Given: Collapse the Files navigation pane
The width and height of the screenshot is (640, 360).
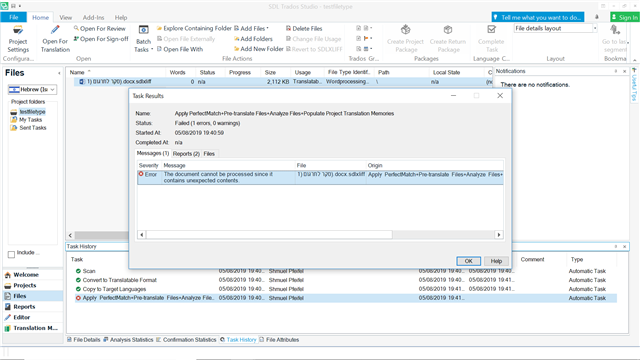Looking at the screenshot, I should click(x=59, y=73).
